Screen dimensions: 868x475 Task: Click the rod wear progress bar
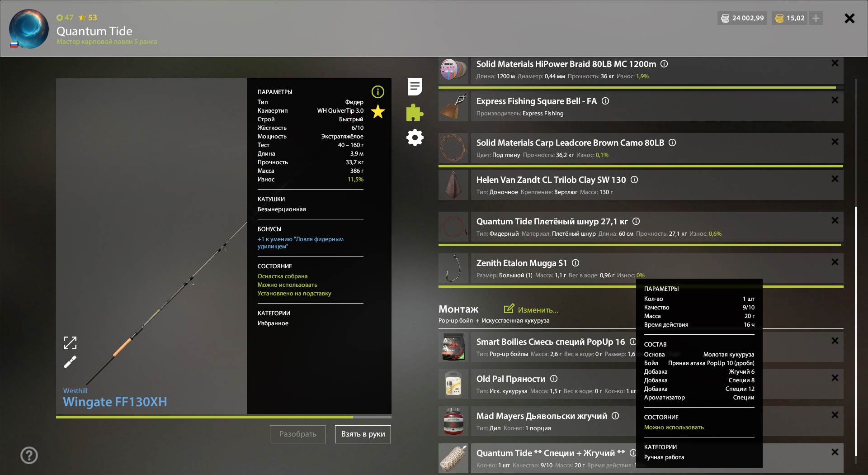point(224,417)
